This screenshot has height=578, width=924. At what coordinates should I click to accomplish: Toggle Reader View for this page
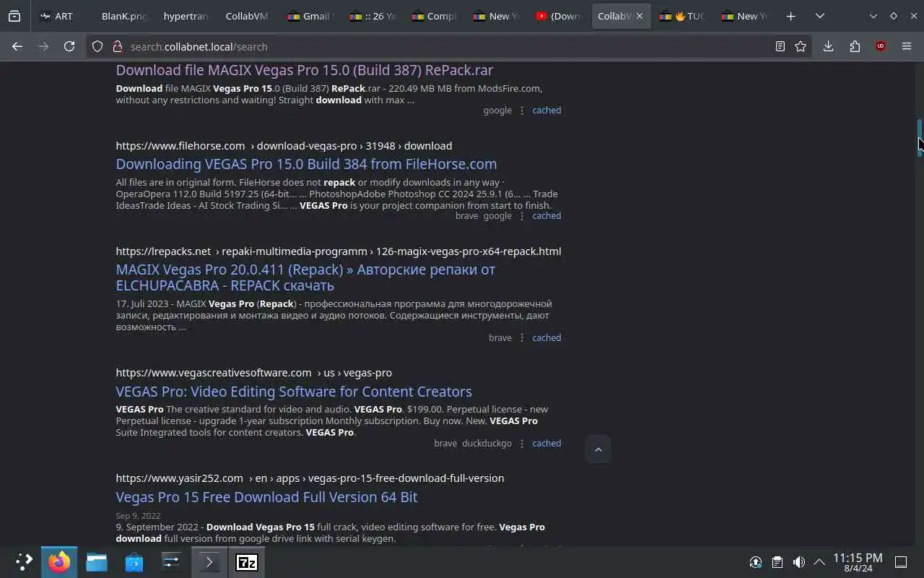[x=780, y=46]
